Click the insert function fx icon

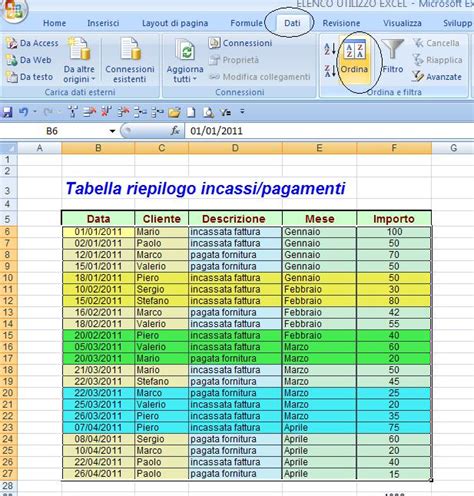pyautogui.click(x=175, y=131)
